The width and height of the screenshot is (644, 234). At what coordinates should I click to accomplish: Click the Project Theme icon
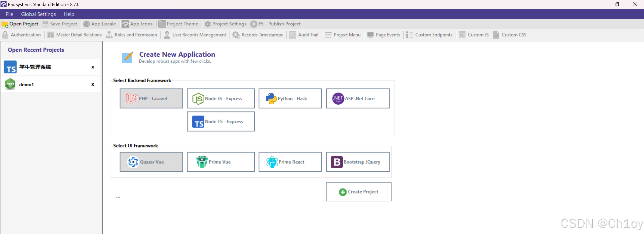pyautogui.click(x=162, y=24)
